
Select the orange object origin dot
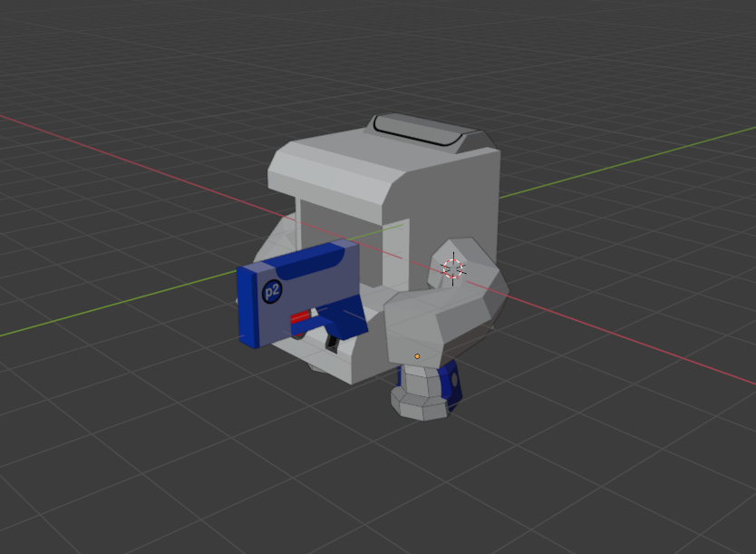[417, 356]
